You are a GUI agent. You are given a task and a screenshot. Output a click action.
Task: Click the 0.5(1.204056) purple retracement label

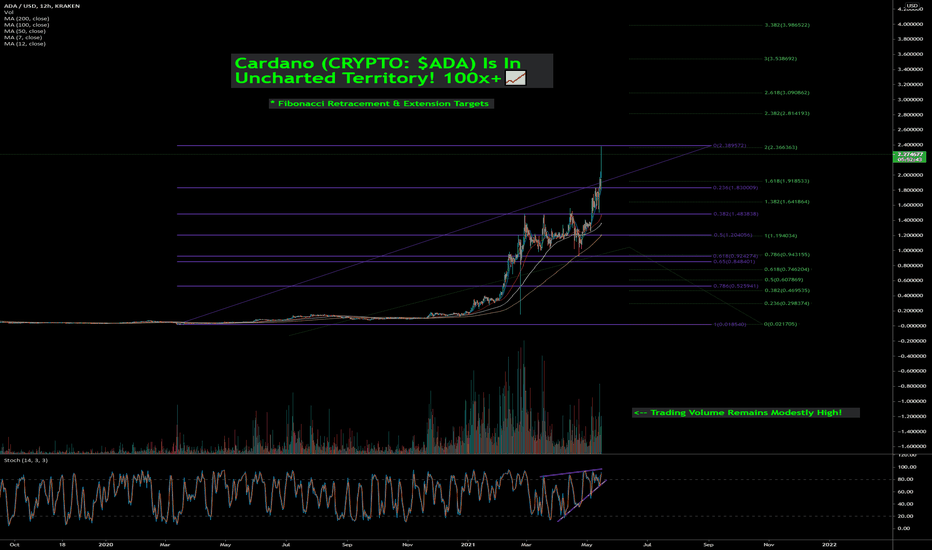[x=733, y=235]
